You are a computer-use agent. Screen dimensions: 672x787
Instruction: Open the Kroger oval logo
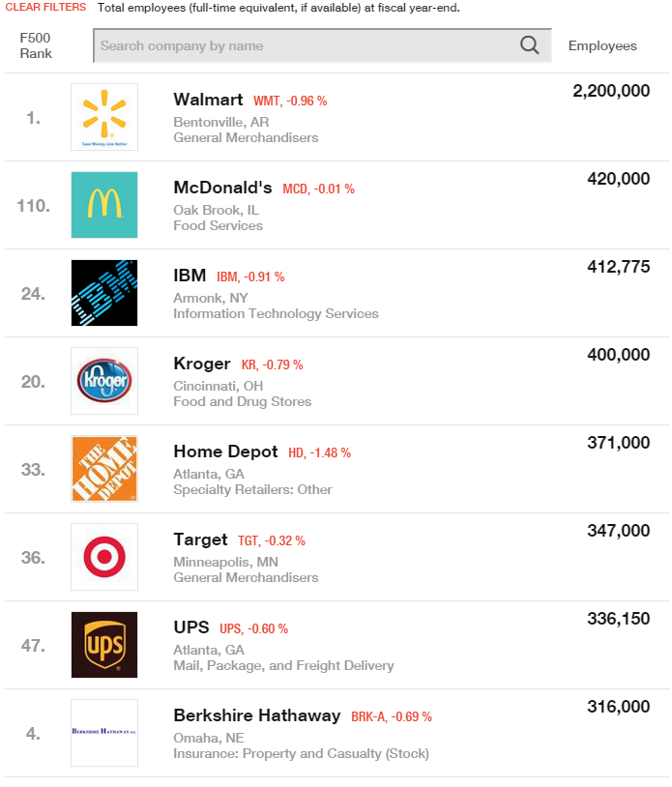point(104,381)
